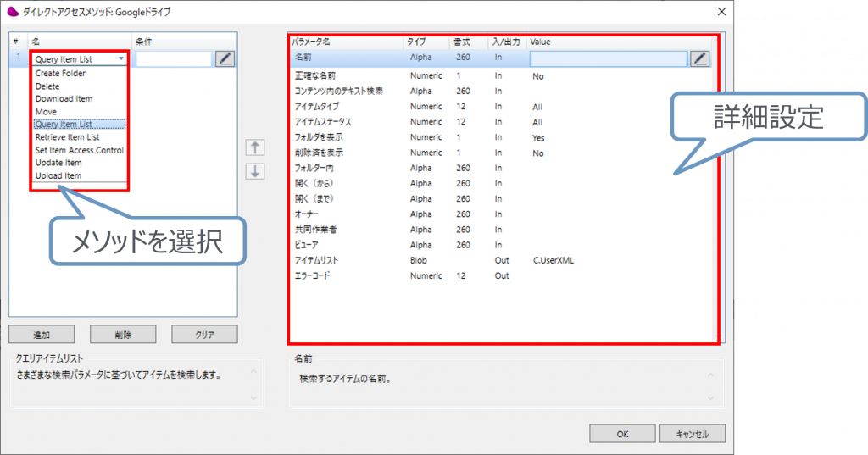Click the pencil icon beside the 名前 Value field
This screenshot has width=868, height=455.
(x=699, y=58)
